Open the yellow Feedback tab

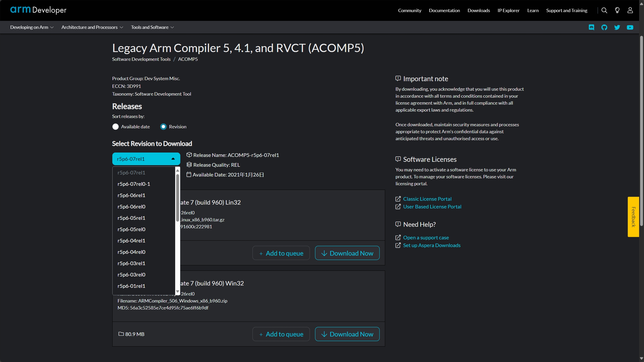point(633,217)
